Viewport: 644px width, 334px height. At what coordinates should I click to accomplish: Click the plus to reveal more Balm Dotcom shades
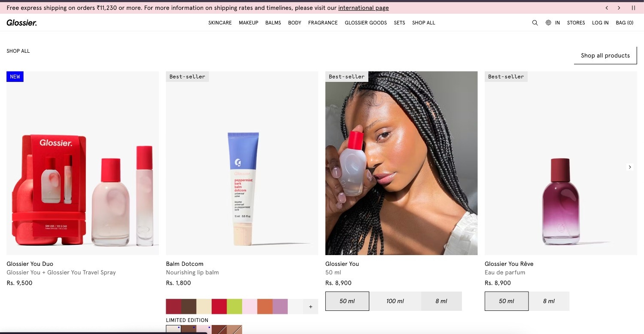[310, 306]
